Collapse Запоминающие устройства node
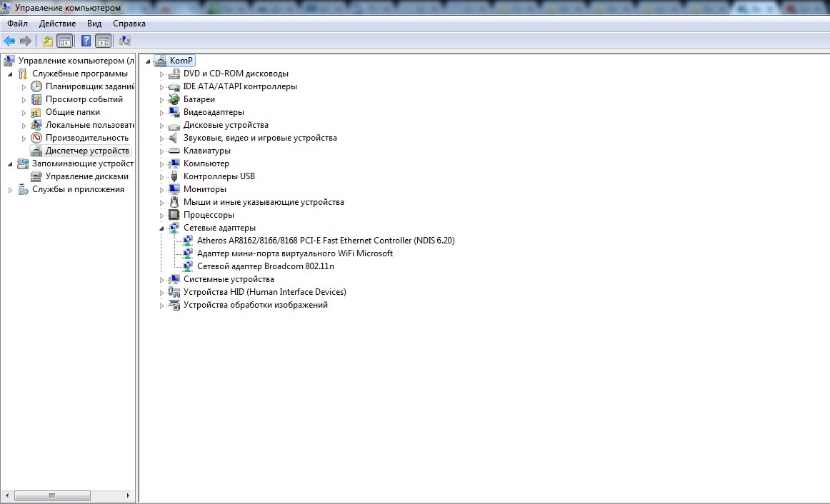Screen dimensions: 830x504 pyautogui.click(x=10, y=164)
